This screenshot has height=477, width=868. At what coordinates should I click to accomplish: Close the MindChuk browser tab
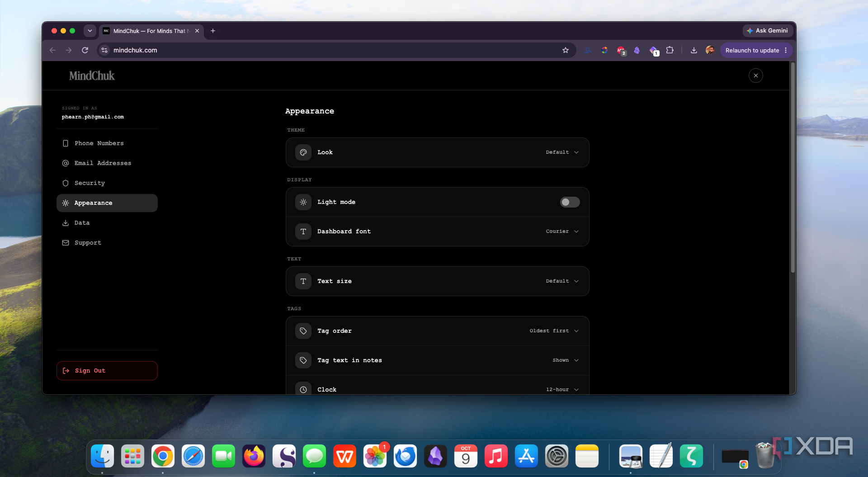[x=197, y=31]
